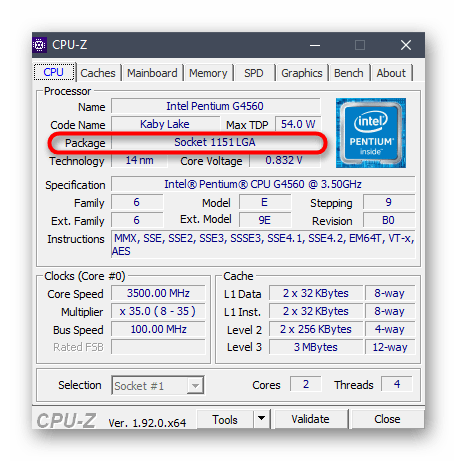The image size is (457, 461).
Task: Click the Stepping value 9
Action: 389,202
